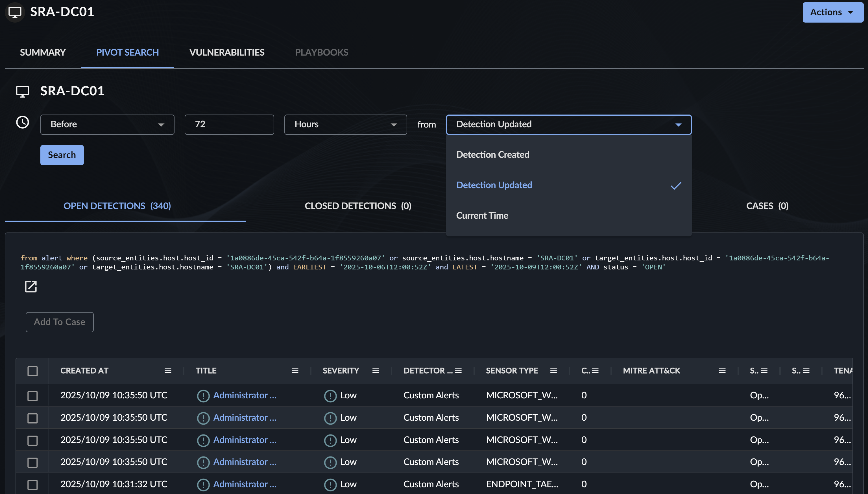Open first Administrator detection link
Viewport: 868px width, 494px height.
coord(245,395)
